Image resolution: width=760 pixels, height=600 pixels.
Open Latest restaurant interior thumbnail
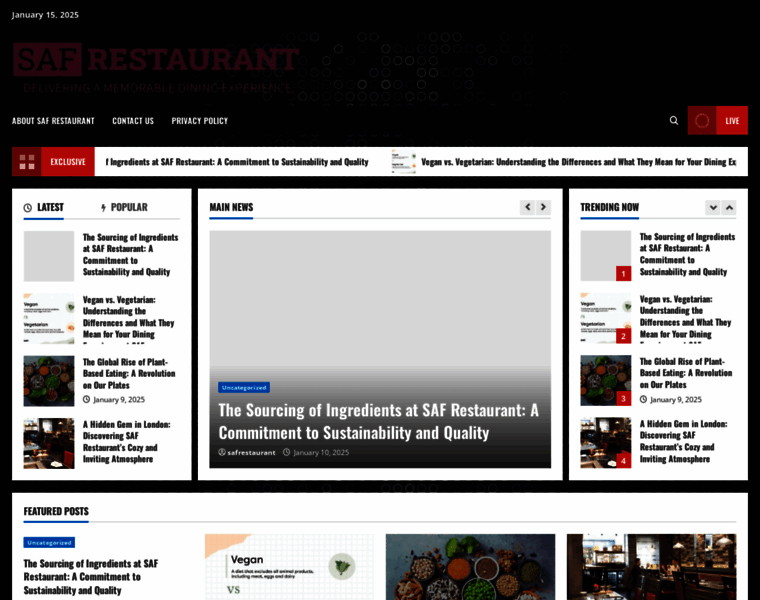coord(49,443)
